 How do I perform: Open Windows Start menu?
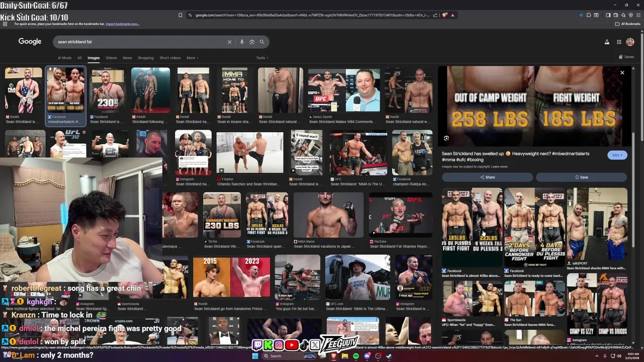click(x=255, y=356)
